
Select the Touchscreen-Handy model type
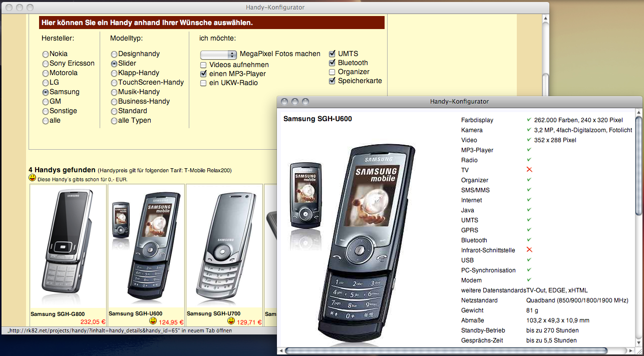[x=114, y=83]
